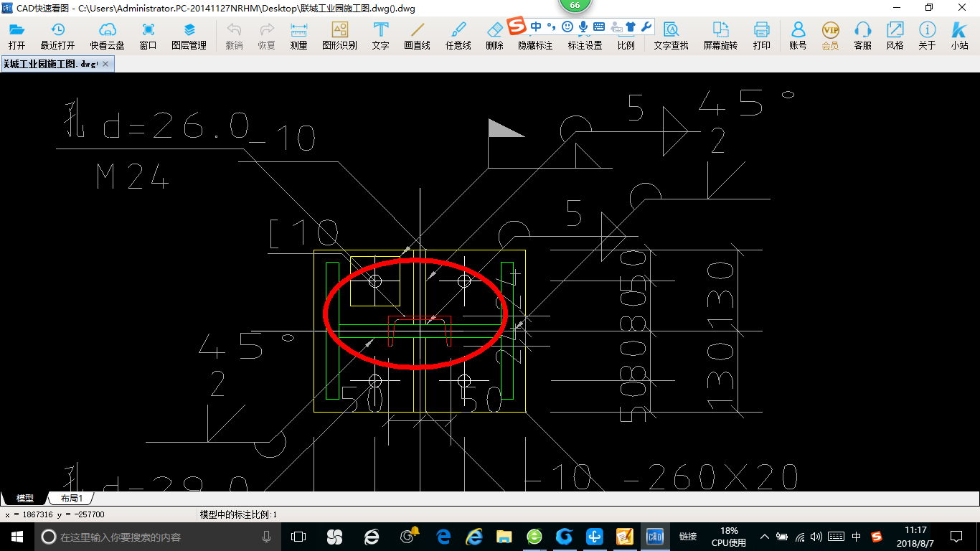Open the Action Center notifications
This screenshot has width=980, height=551.
point(956,536)
